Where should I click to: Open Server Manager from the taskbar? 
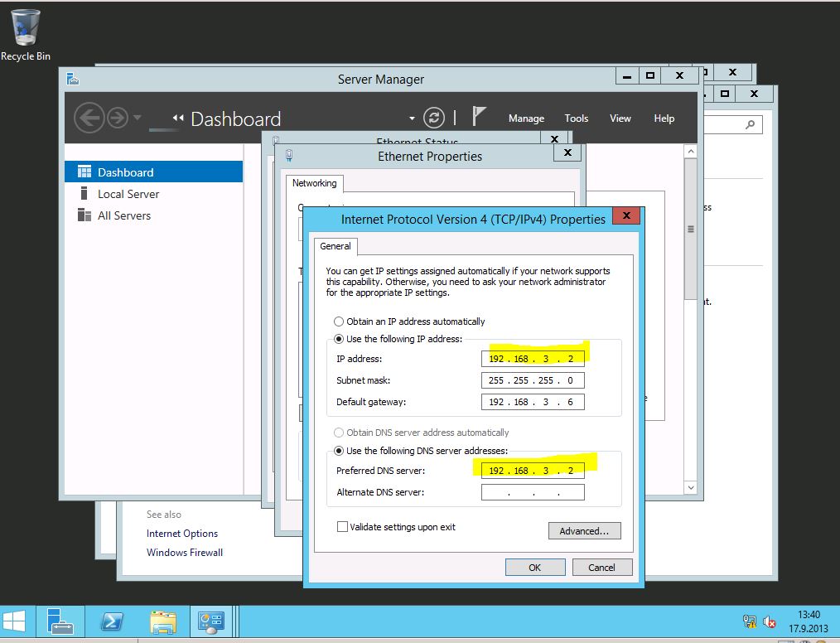pyautogui.click(x=60, y=622)
